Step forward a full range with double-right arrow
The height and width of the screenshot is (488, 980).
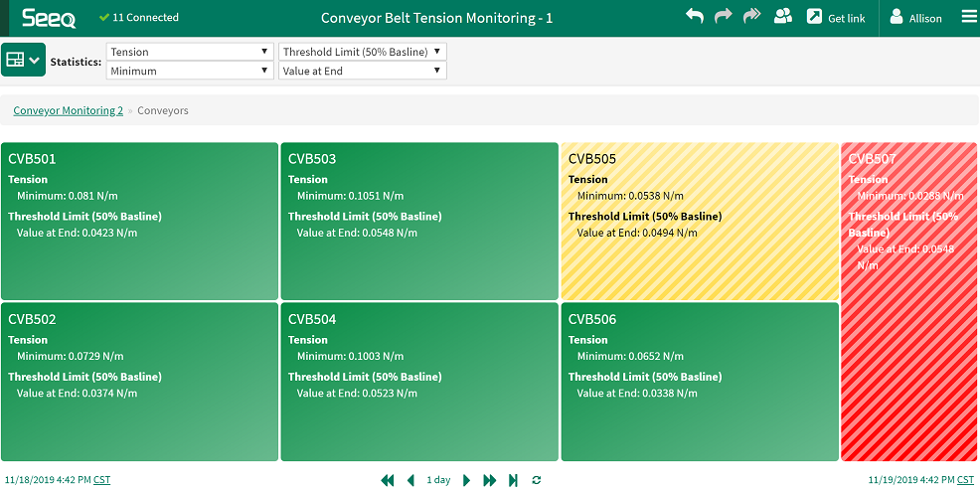tap(490, 480)
